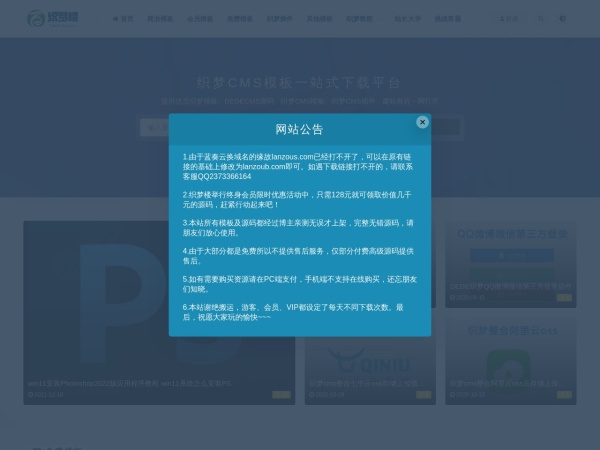Click the 2020-09-15 date on QQ login card
Screen dimensions: 600x450
pyautogui.click(x=467, y=297)
